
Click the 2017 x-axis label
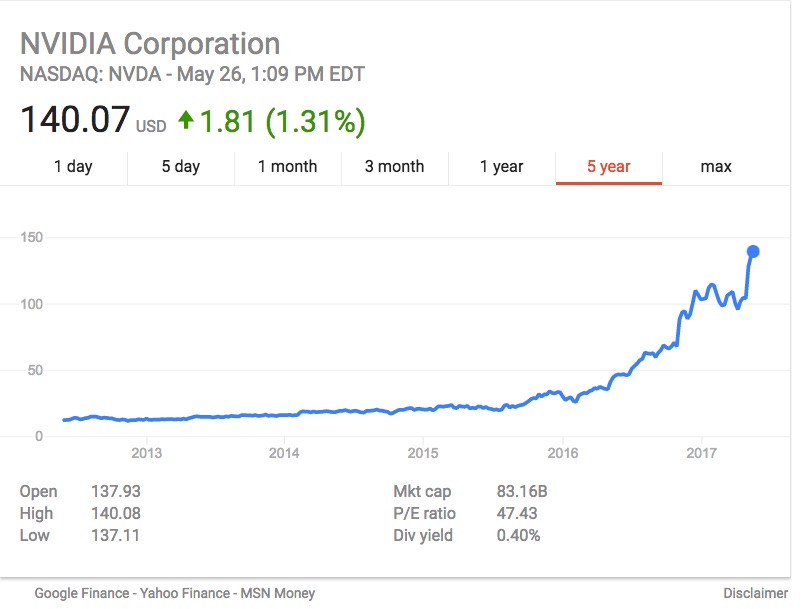tap(701, 453)
